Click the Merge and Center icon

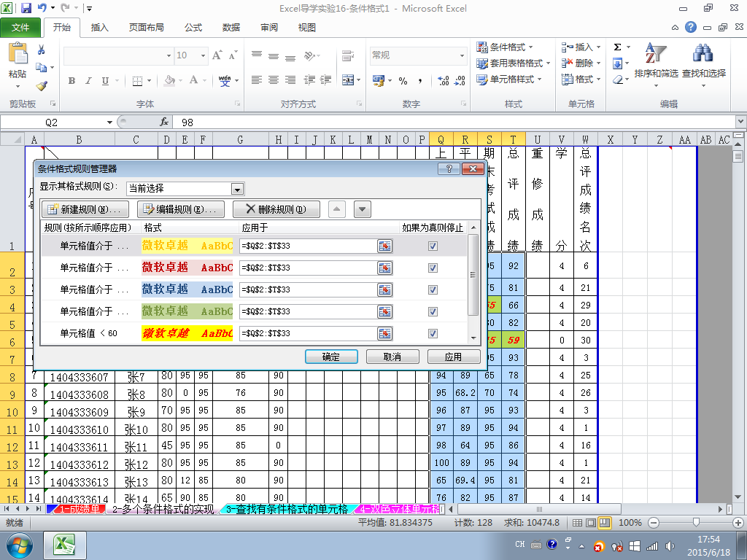coord(348,80)
